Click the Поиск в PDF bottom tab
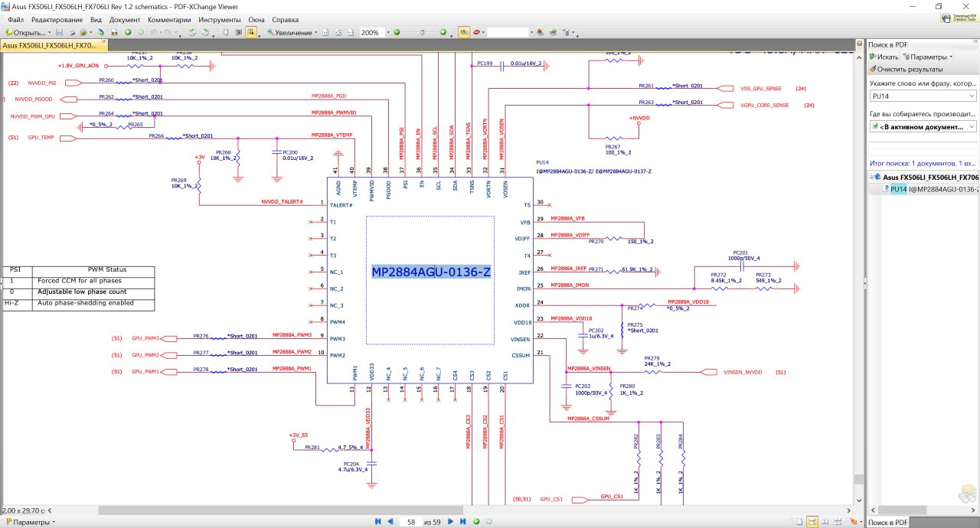The image size is (980, 528). (x=887, y=522)
